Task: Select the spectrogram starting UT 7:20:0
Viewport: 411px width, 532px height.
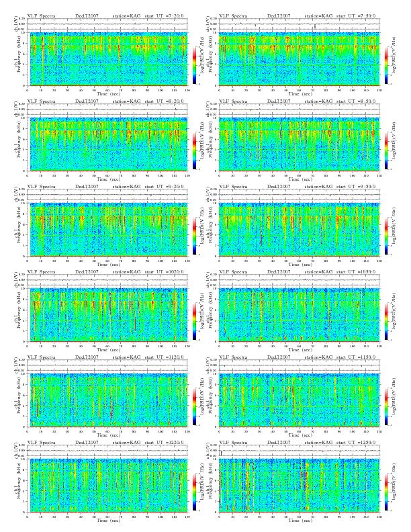Action: click(107, 59)
